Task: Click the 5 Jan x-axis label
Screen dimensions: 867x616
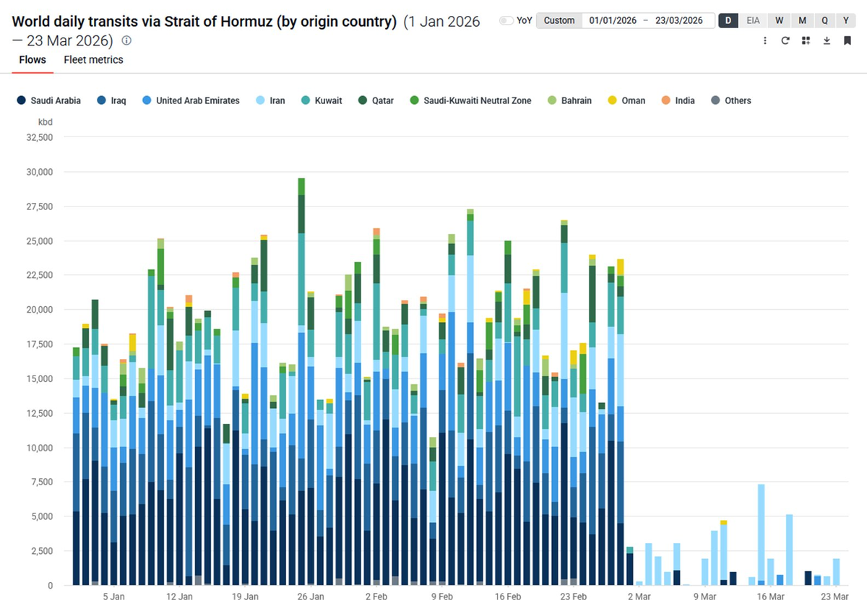Action: pos(113,597)
